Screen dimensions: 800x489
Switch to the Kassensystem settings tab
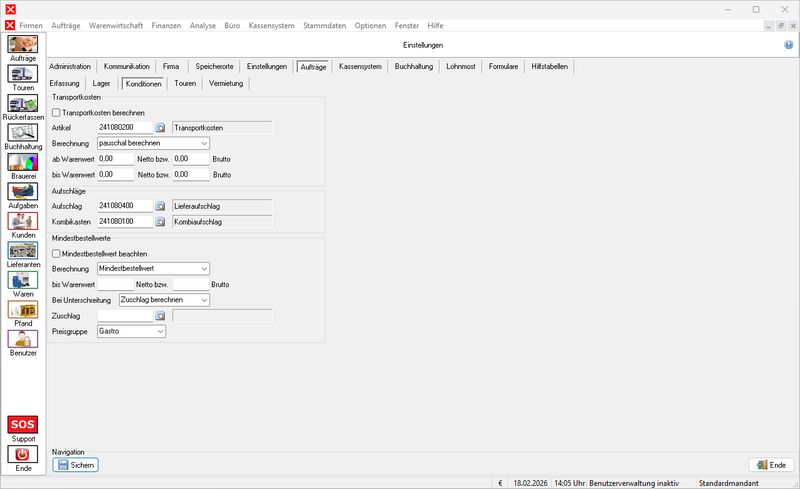tap(360, 66)
